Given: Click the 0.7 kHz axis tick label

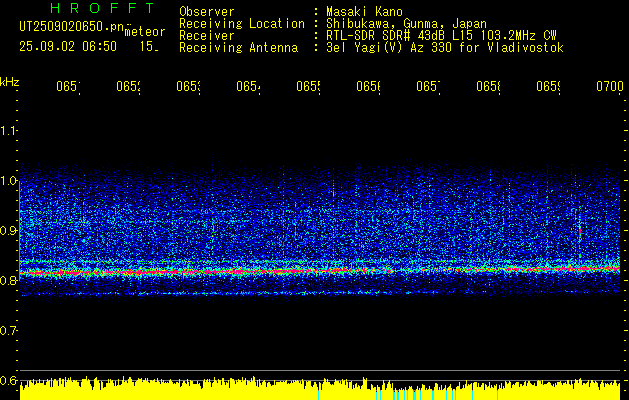Looking at the screenshot, I should 8,330.
